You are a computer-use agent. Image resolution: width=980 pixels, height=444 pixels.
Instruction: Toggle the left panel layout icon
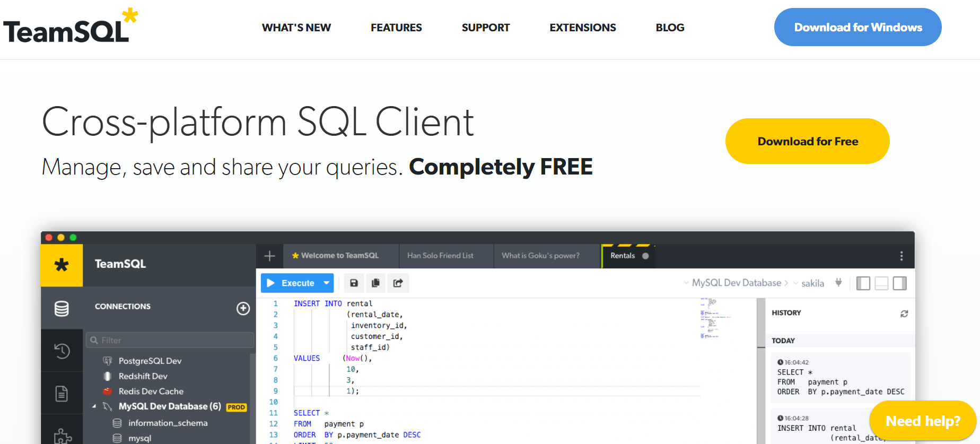point(863,283)
